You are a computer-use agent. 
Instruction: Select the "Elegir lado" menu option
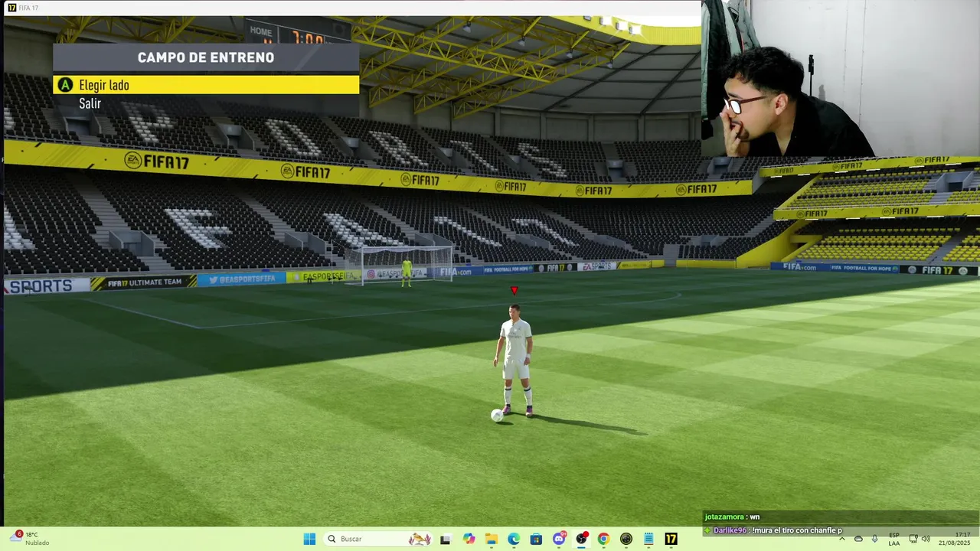click(206, 85)
